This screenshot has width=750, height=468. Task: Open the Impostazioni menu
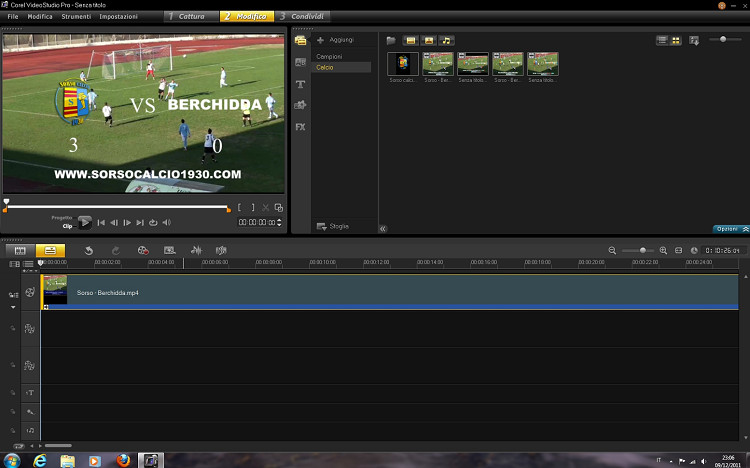coord(118,16)
